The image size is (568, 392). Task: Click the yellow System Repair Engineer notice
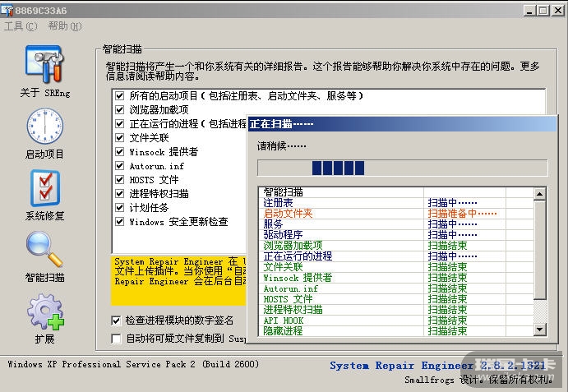pyautogui.click(x=178, y=280)
